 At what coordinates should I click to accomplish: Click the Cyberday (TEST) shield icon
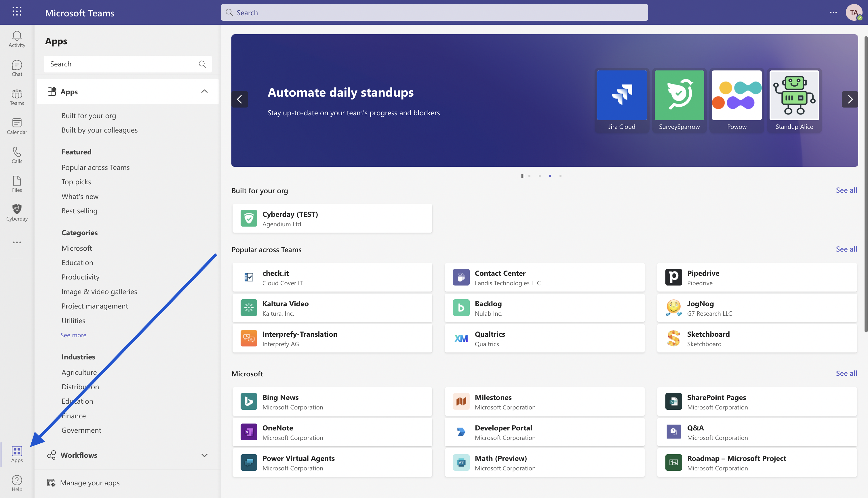249,218
